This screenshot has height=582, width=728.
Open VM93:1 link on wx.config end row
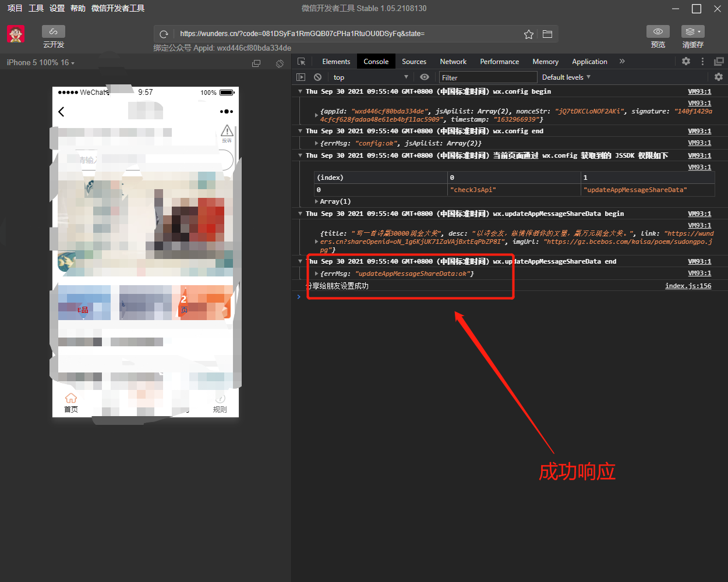(699, 131)
